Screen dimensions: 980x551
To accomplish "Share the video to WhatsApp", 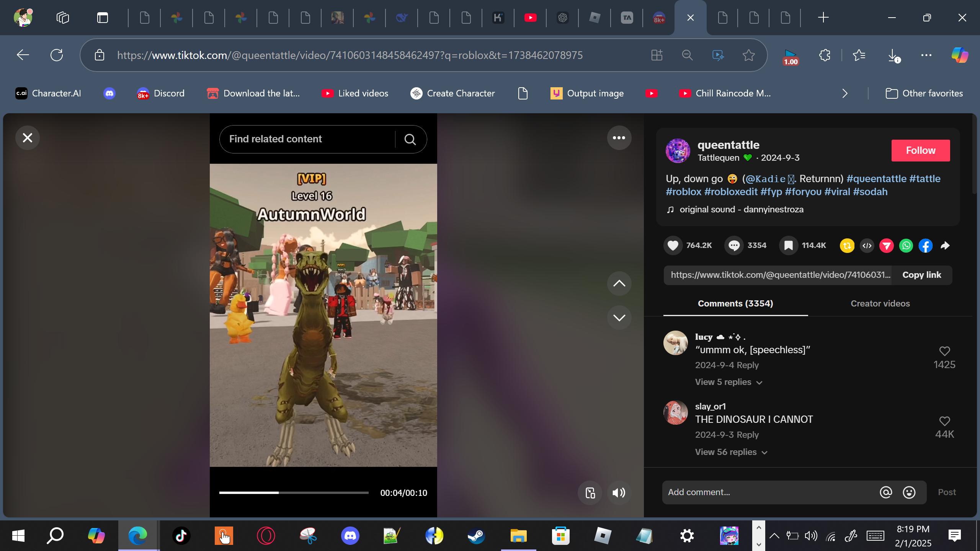I will pos(906,245).
